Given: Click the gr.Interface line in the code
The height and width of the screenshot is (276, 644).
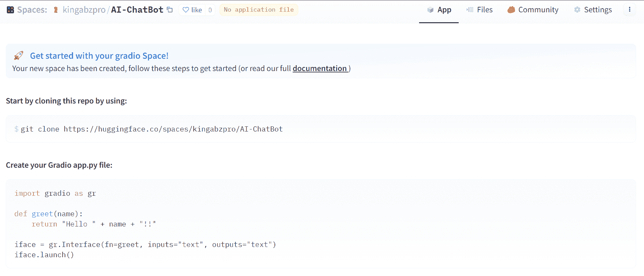Looking at the screenshot, I should 145,245.
